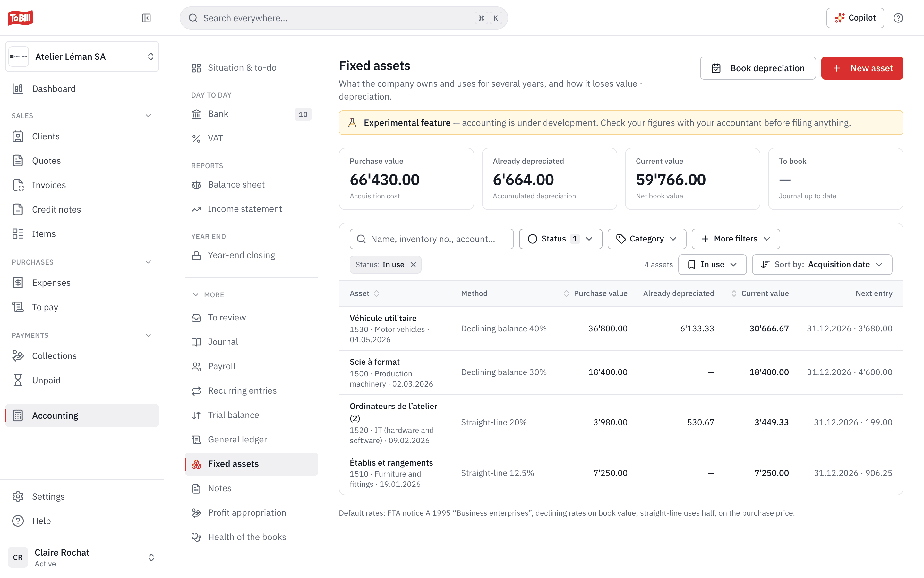The height and width of the screenshot is (578, 924).
Task: Change Sort by Acquisition date dropdown
Action: 822,265
